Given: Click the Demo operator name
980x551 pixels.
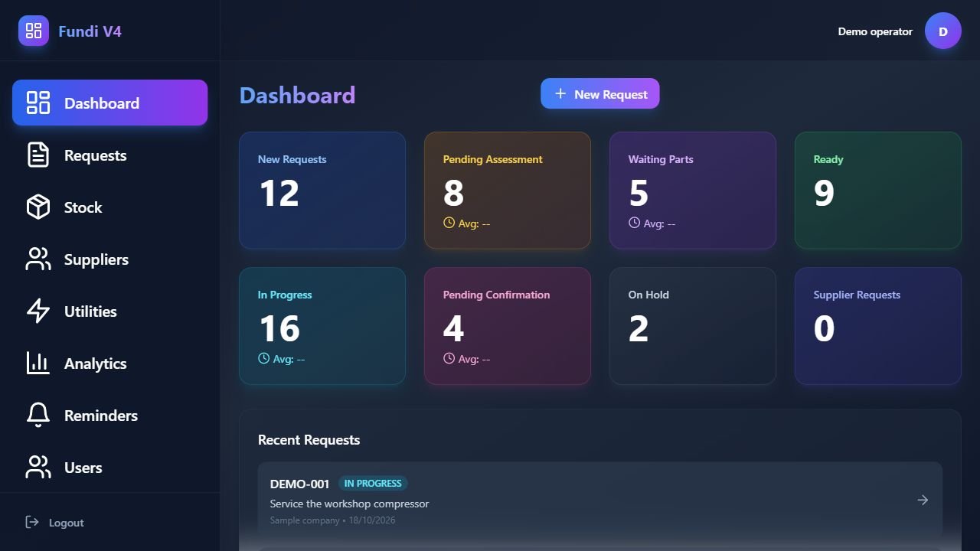Looking at the screenshot, I should pos(875,31).
